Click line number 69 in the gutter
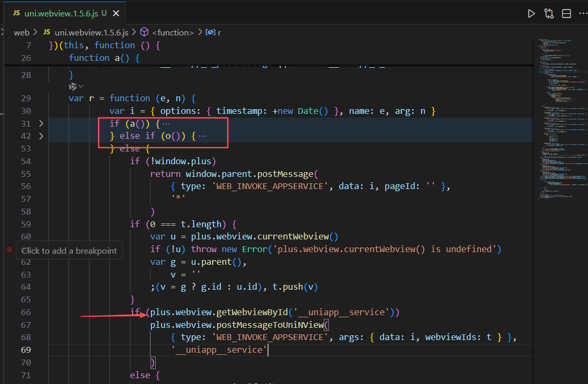Screen dimensions: 588x384 (x=26, y=350)
